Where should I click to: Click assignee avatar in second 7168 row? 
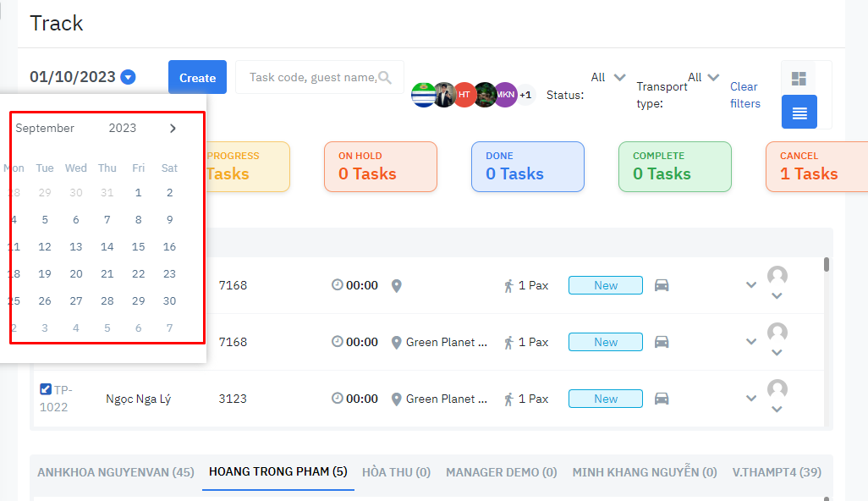tap(777, 332)
